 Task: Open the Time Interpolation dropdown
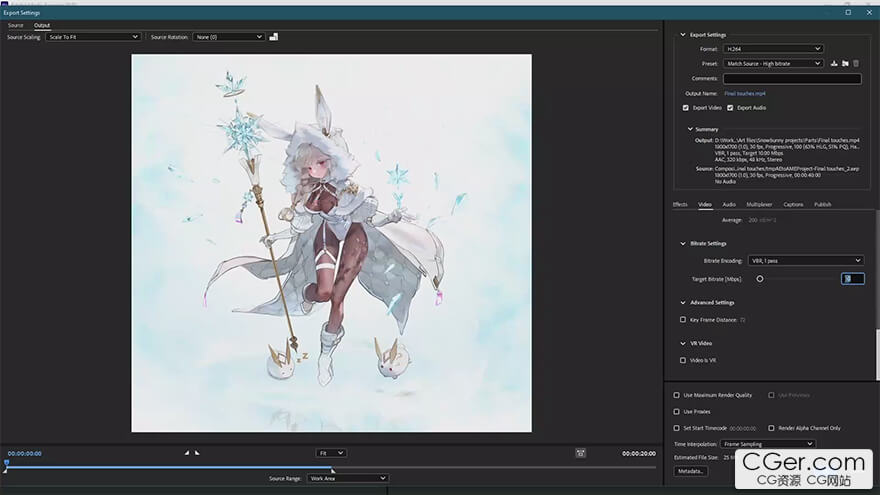click(767, 444)
